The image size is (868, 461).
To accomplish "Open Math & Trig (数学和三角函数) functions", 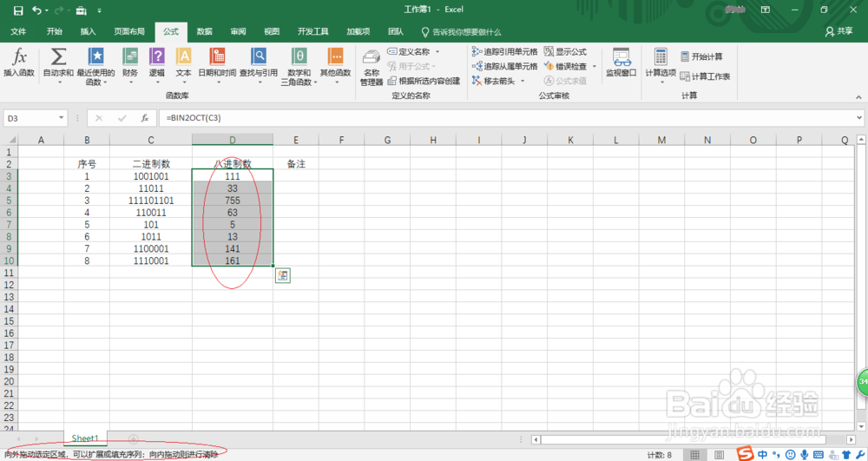I will (299, 65).
